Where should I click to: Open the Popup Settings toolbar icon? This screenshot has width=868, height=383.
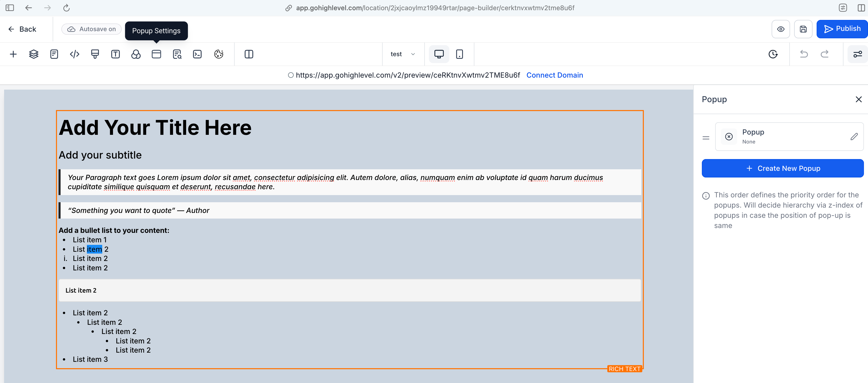click(156, 54)
